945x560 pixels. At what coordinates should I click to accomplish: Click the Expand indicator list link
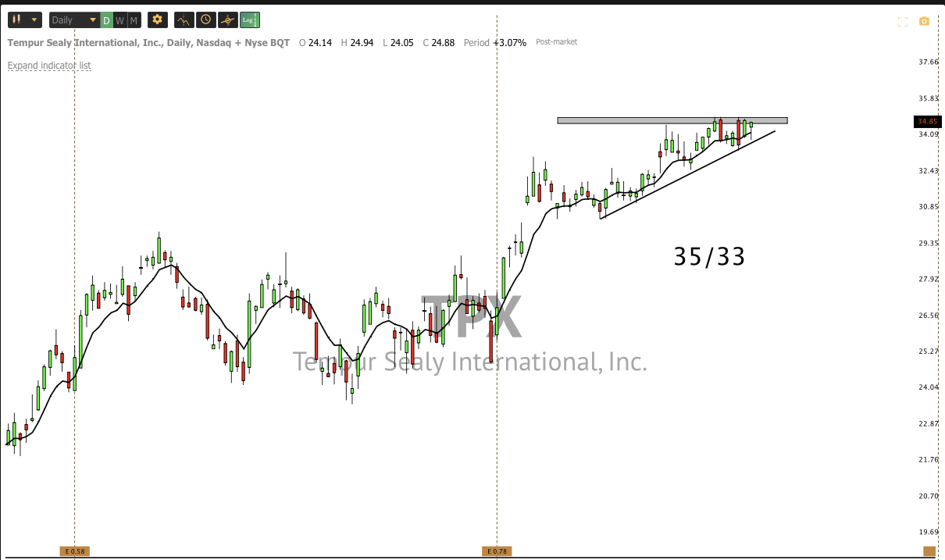[x=49, y=66]
